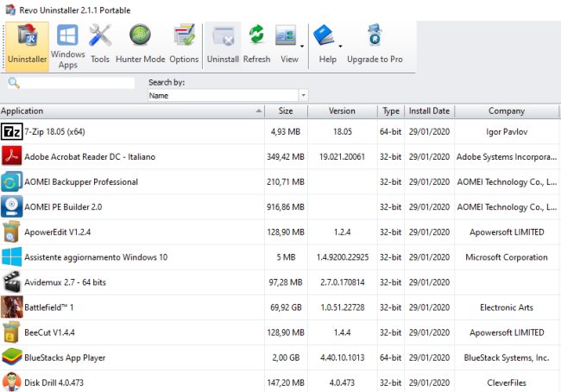The width and height of the screenshot is (561, 392).
Task: Select 'Disk Drill 4.0.473' entry
Action: [x=54, y=383]
